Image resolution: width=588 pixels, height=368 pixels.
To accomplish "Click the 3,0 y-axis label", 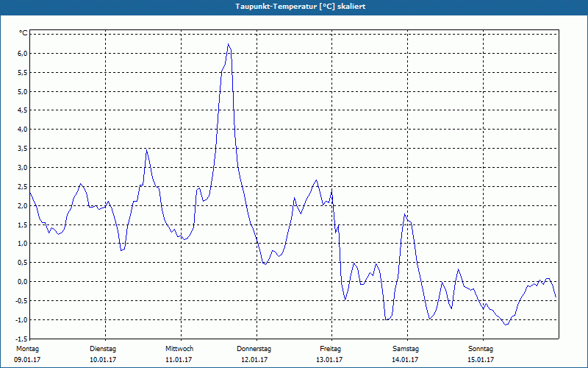I will pos(23,168).
